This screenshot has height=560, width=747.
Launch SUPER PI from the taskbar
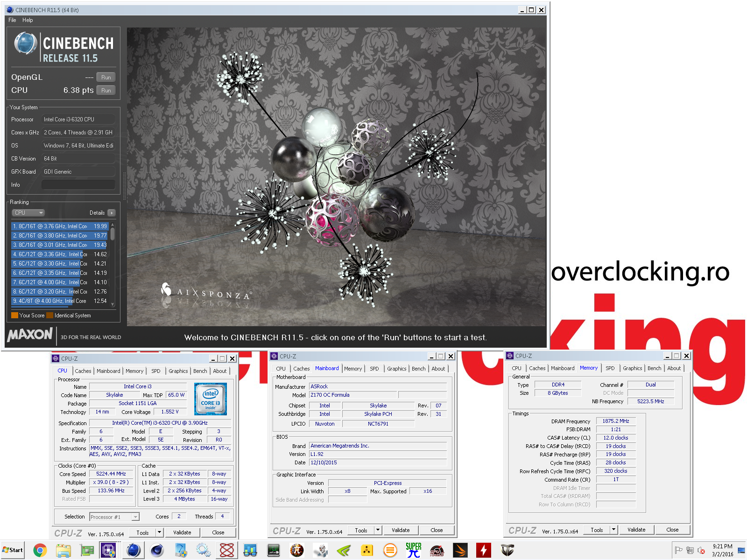(x=414, y=551)
